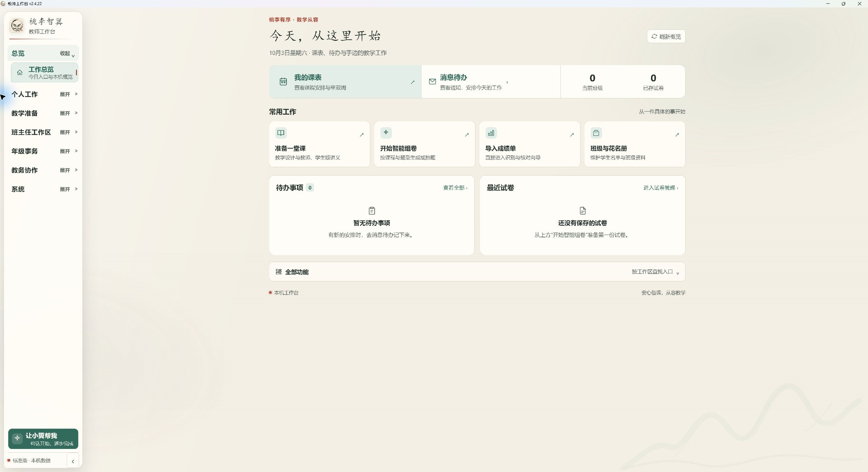
Task: Expand the 班主任工作区 section
Action: (x=43, y=132)
